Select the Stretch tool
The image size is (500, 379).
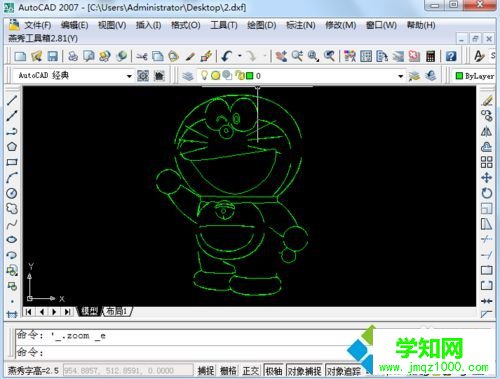(487, 224)
